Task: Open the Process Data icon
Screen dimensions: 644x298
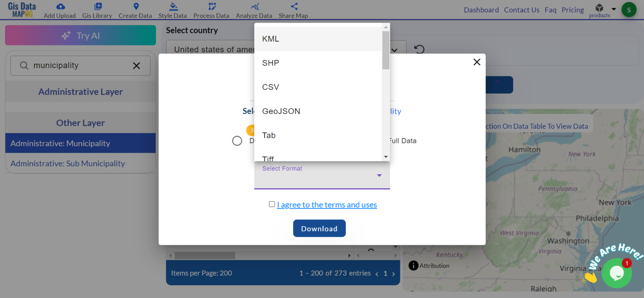Action: [211, 7]
